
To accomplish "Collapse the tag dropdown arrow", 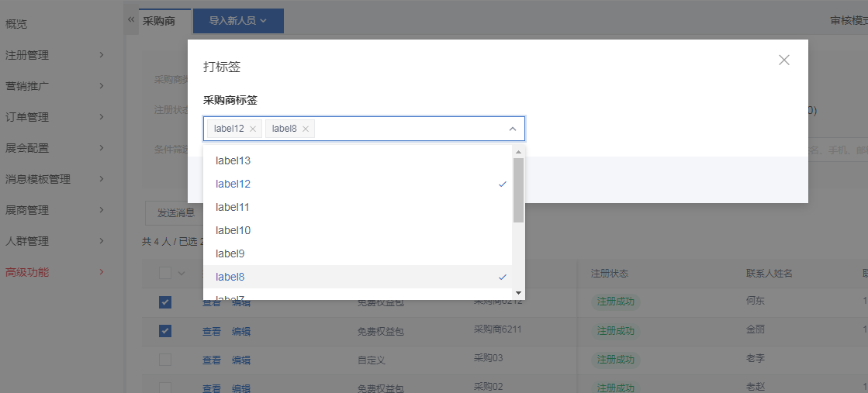I will pyautogui.click(x=513, y=129).
